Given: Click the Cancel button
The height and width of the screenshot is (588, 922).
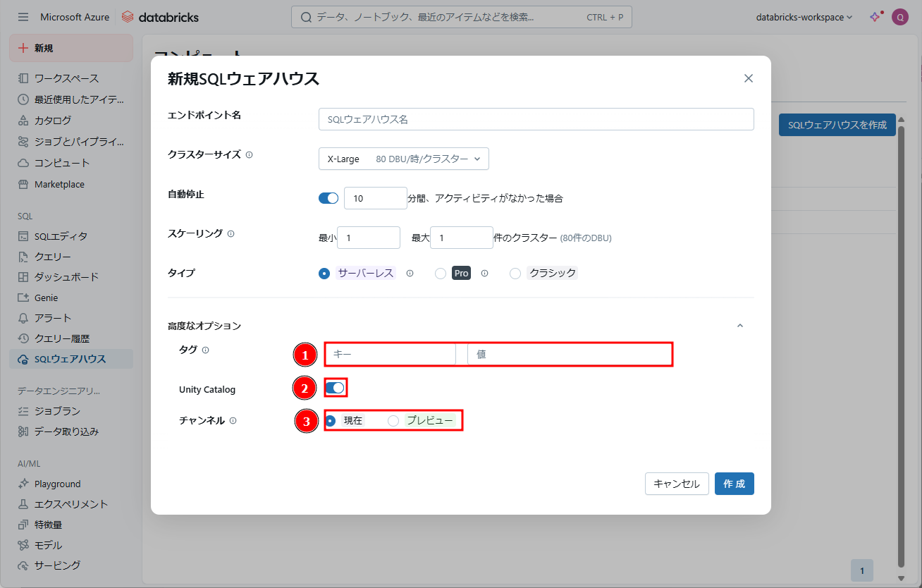Looking at the screenshot, I should pyautogui.click(x=676, y=484).
